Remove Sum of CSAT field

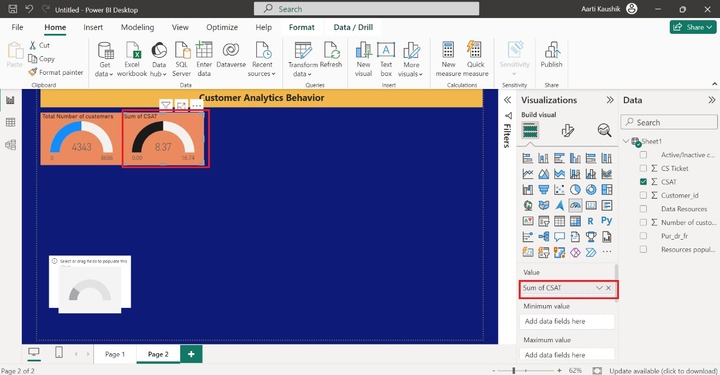coord(608,288)
